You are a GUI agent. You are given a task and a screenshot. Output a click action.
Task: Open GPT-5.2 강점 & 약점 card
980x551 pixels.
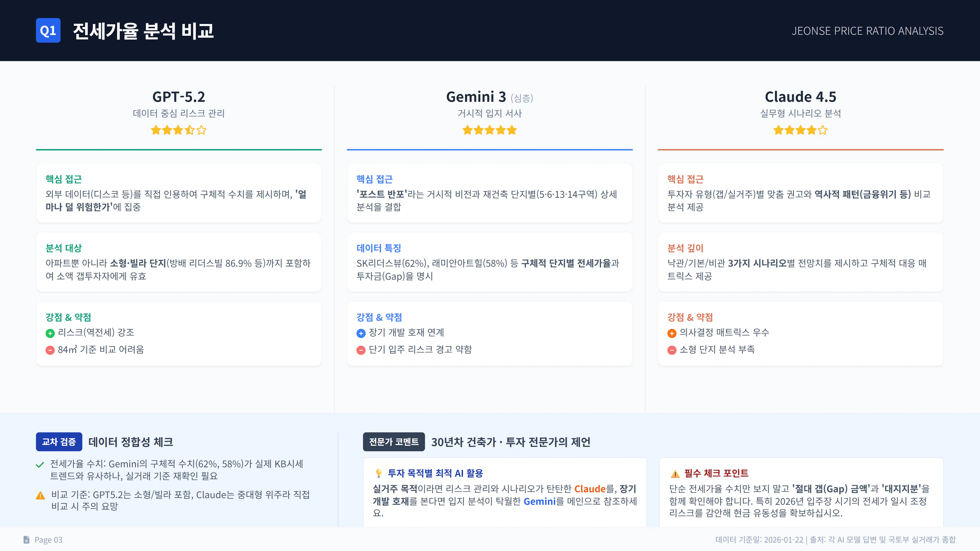(x=179, y=334)
